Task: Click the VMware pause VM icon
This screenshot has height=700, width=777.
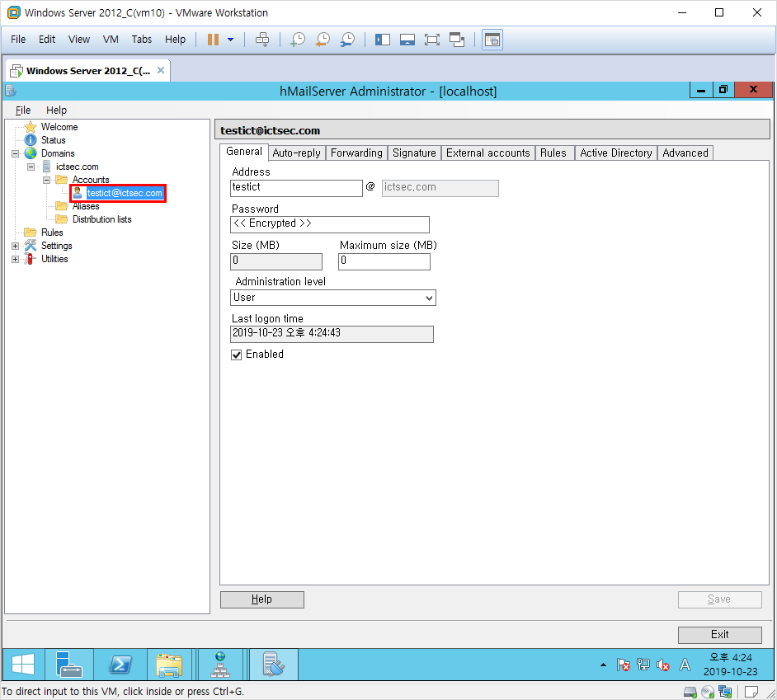Action: pyautogui.click(x=213, y=40)
